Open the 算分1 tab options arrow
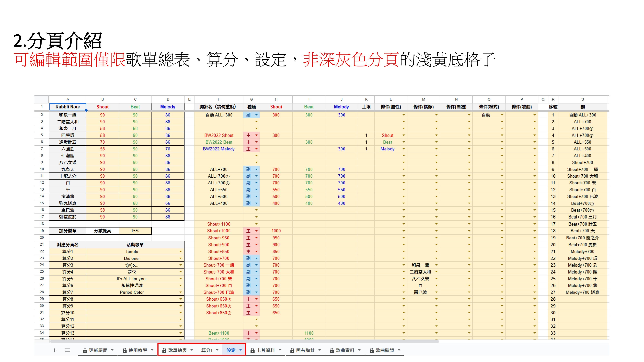The height and width of the screenshot is (362, 644). [217, 350]
